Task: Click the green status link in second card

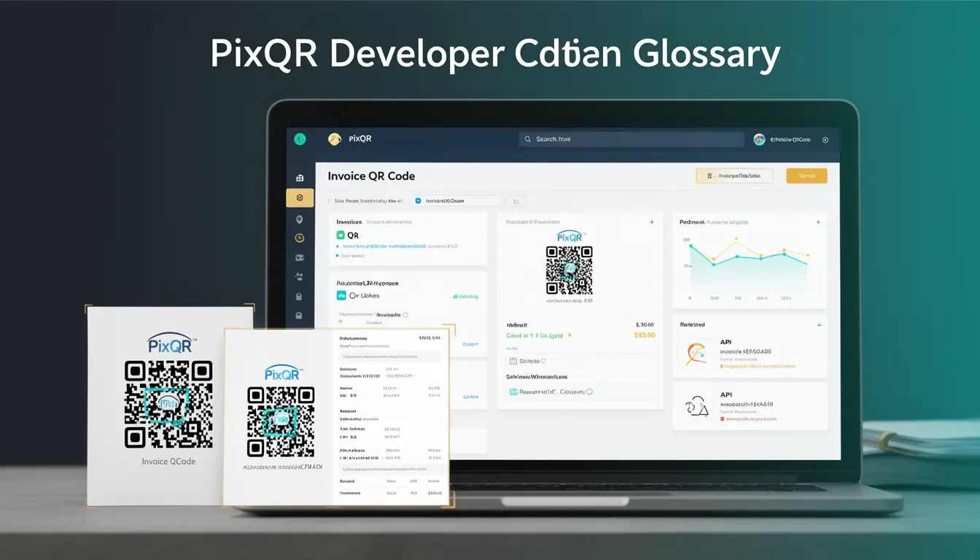Action: coord(465,296)
